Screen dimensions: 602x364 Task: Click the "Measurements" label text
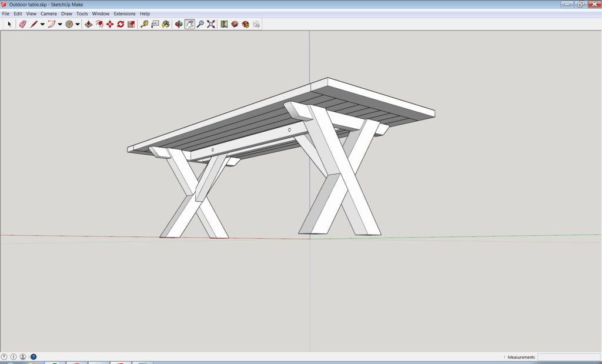point(521,357)
